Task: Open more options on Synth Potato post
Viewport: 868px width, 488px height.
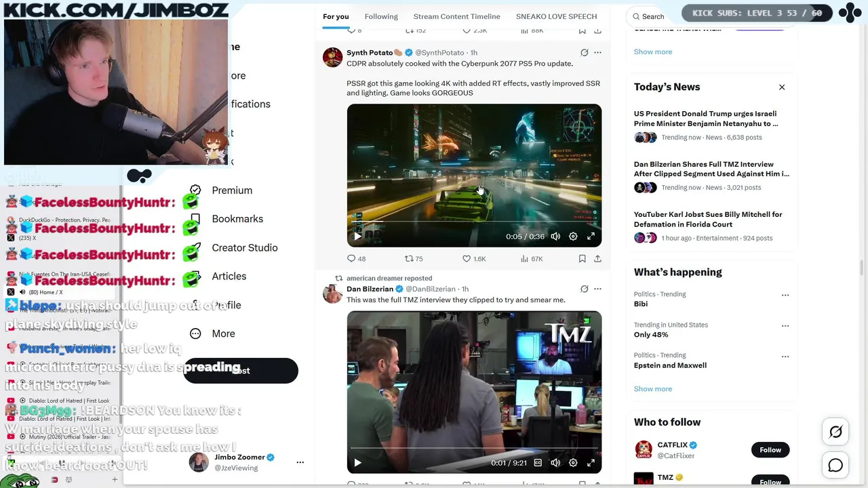Action: (x=597, y=52)
